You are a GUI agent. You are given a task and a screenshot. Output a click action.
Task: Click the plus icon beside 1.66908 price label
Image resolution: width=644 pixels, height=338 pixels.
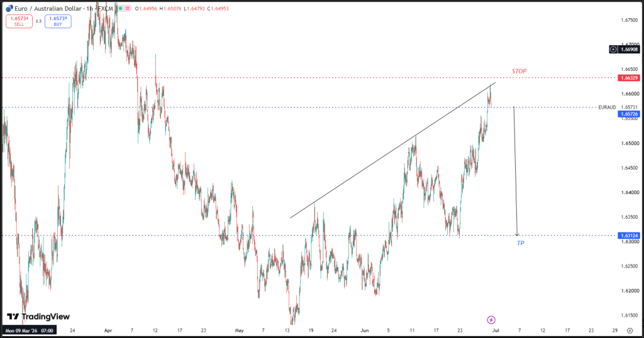point(613,49)
